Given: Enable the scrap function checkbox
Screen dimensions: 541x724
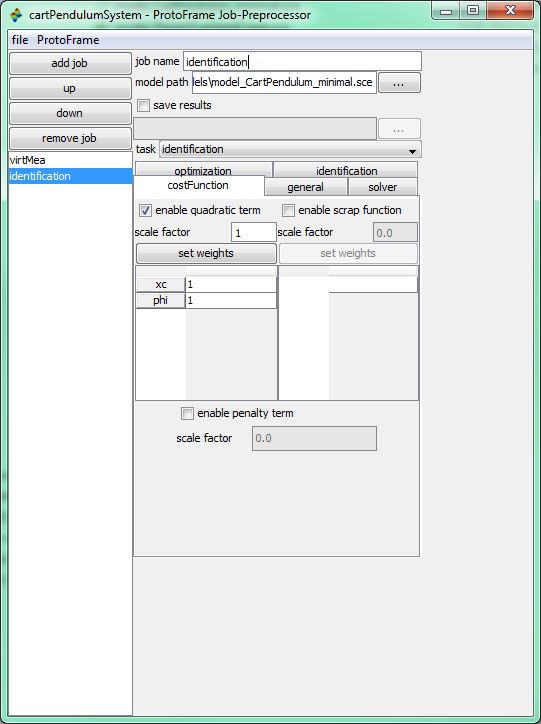Looking at the screenshot, I should point(288,211).
